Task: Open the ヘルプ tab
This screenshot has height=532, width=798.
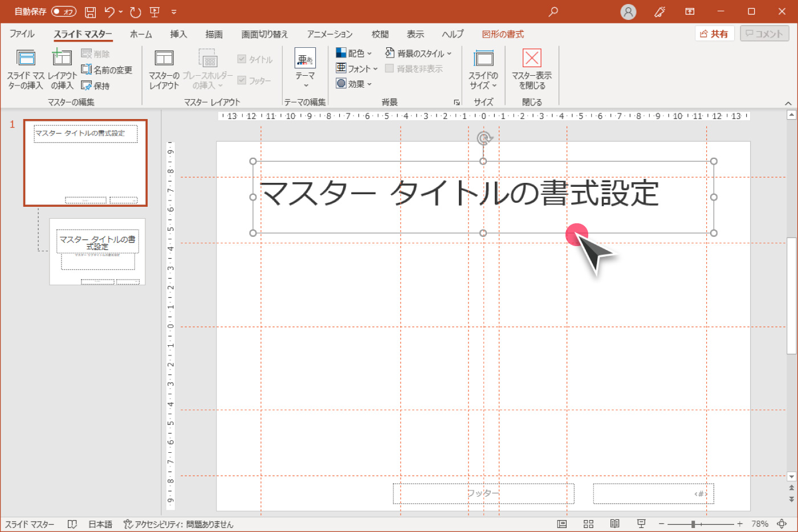Action: 453,34
